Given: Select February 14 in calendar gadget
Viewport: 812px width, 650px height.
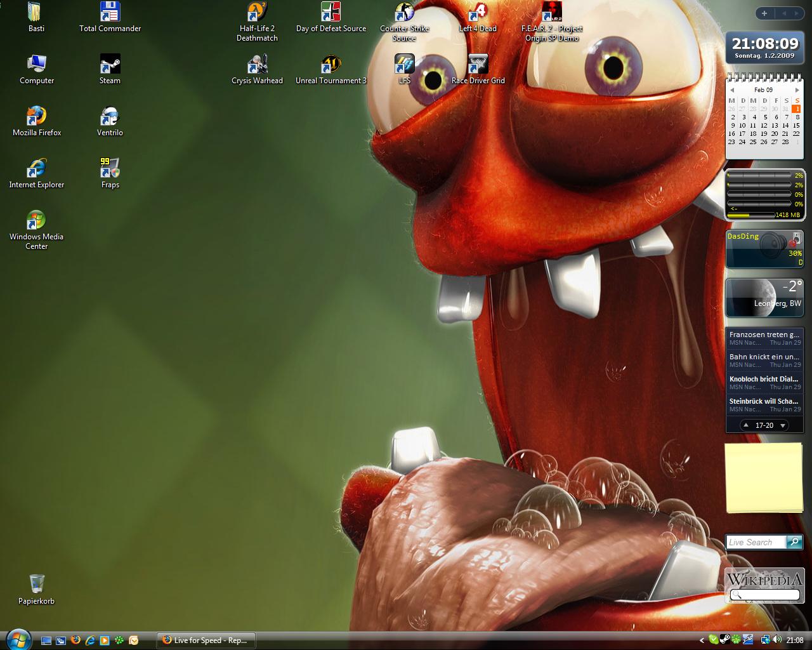Looking at the screenshot, I should [785, 125].
